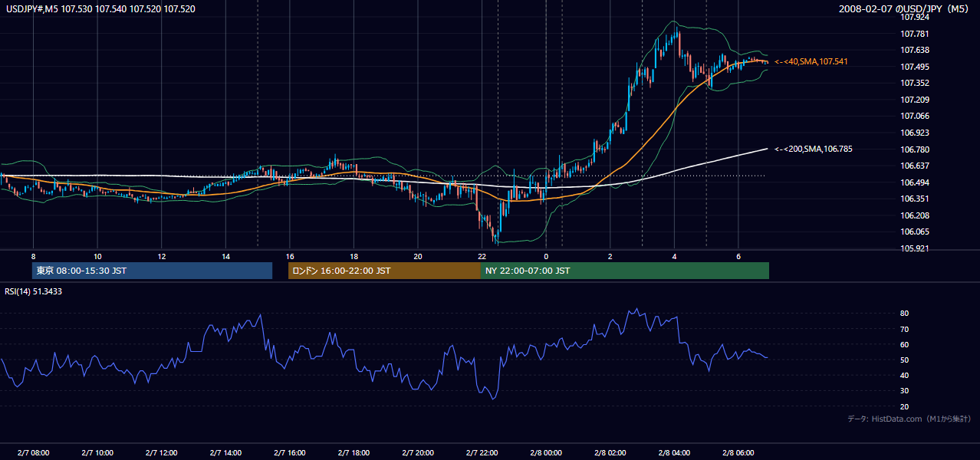Click RSI axis level 70
This screenshot has height=460, width=980.
pyautogui.click(x=904, y=329)
